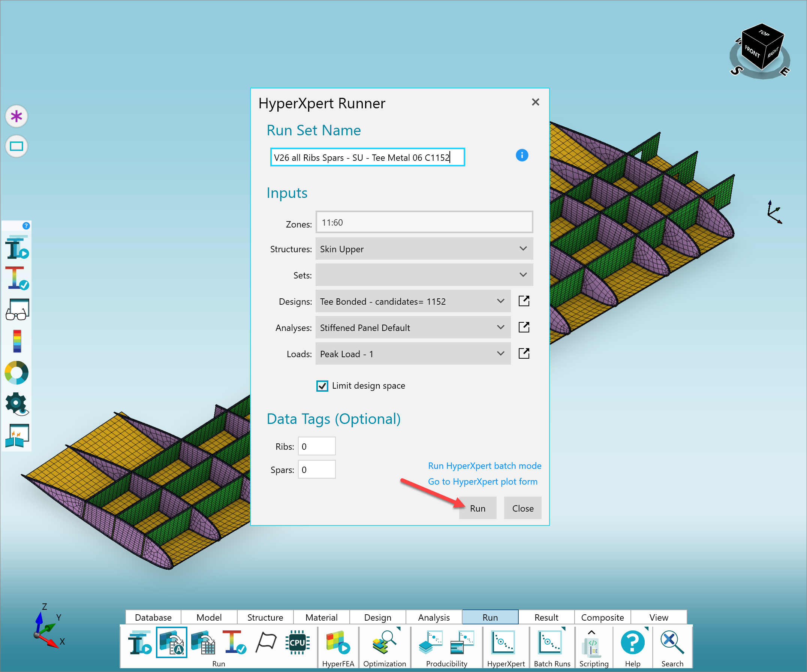
Task: Open the Loads external editor icon
Action: (x=524, y=353)
